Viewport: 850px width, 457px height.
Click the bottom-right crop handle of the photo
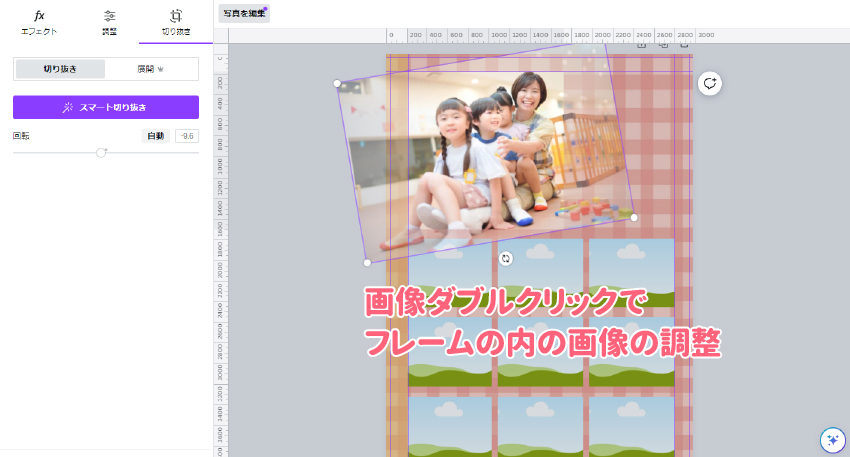634,217
